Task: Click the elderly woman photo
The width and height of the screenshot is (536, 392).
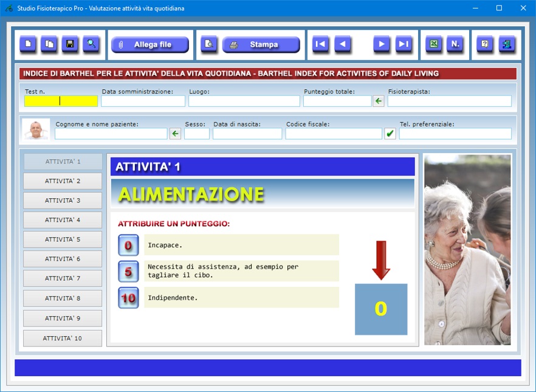Action: coord(467,250)
